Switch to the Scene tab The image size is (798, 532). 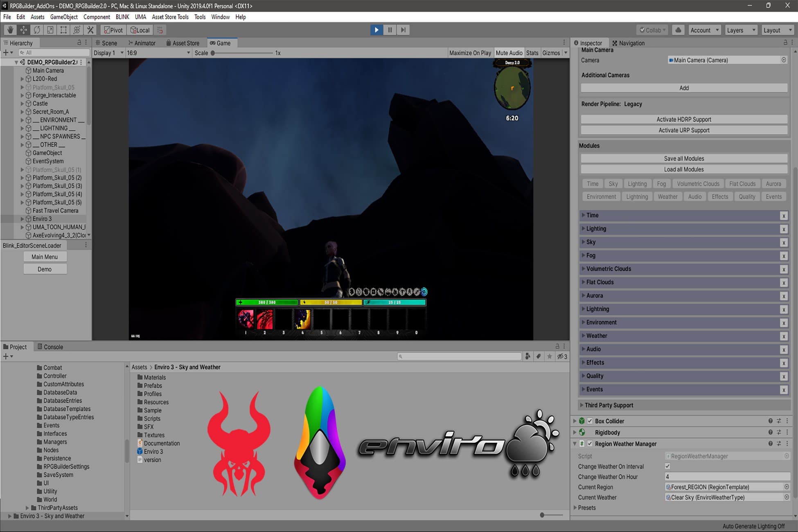click(x=106, y=43)
